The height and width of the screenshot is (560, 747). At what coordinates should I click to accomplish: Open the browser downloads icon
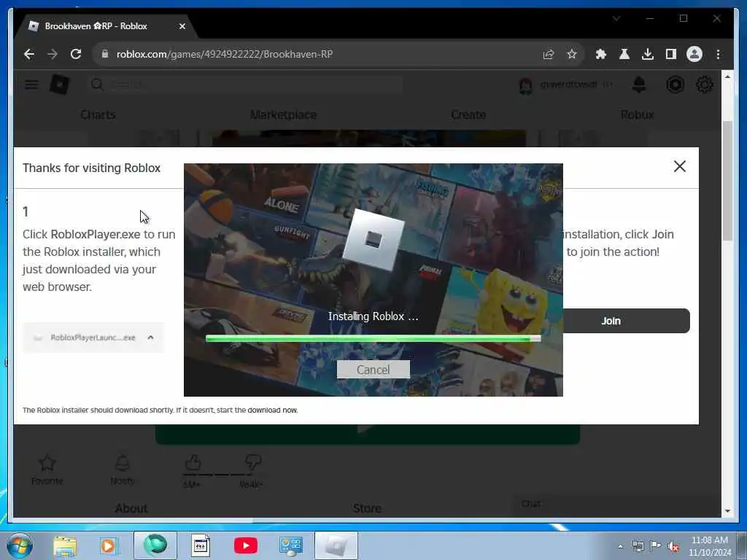coord(648,54)
